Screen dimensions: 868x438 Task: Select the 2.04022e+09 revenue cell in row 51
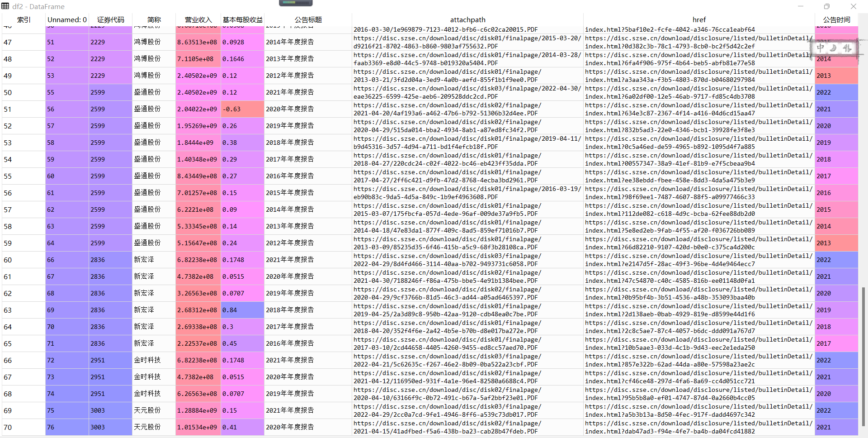point(198,109)
